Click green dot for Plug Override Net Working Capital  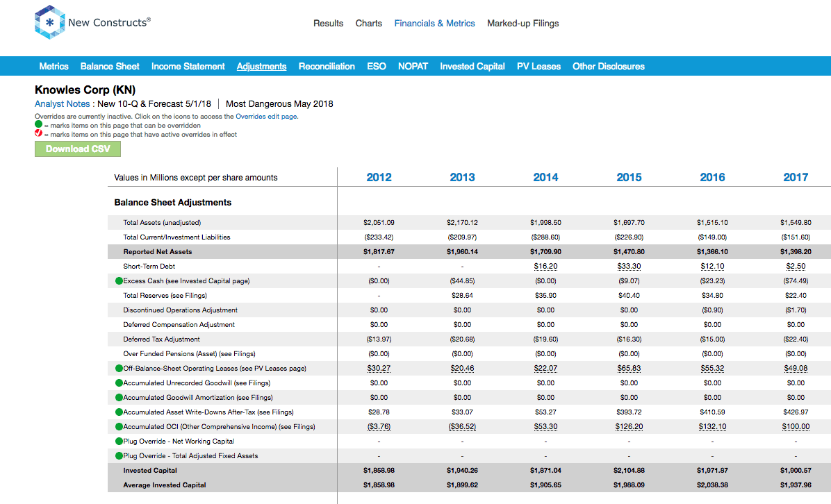point(120,441)
